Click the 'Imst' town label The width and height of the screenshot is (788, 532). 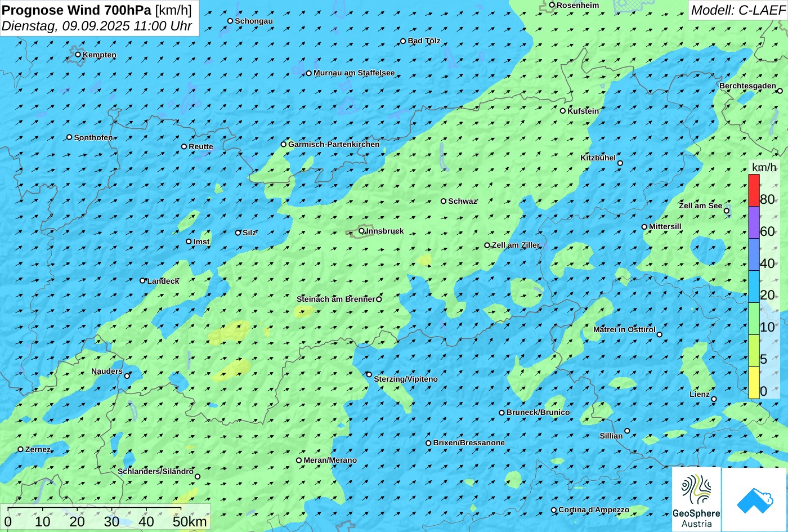point(202,242)
